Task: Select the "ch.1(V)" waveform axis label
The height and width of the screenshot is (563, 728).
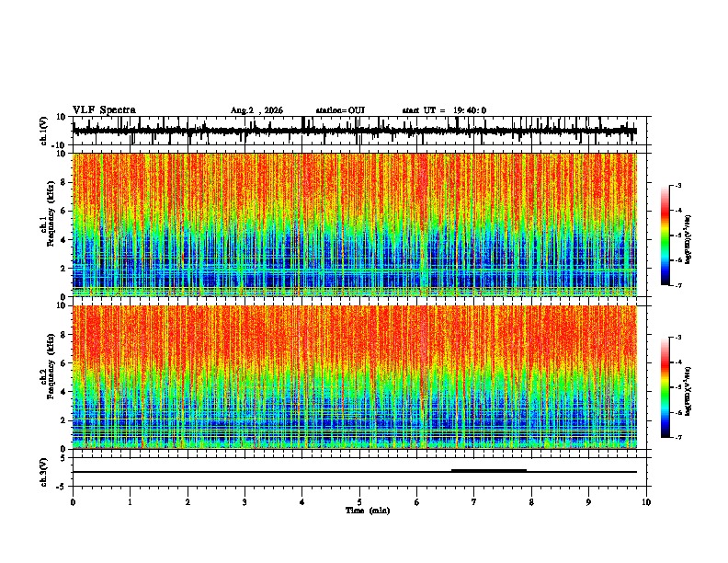Action: pos(44,131)
